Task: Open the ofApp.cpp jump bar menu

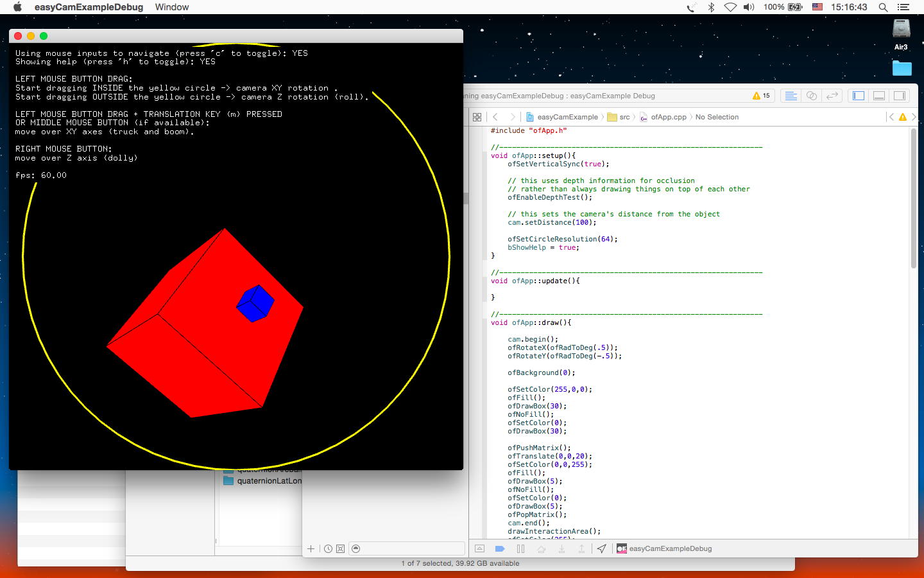Action: [x=668, y=117]
